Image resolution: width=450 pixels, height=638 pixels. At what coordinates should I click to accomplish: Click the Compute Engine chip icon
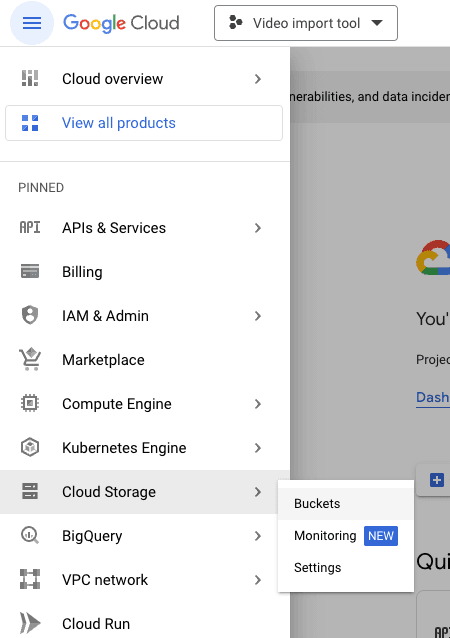click(x=30, y=403)
